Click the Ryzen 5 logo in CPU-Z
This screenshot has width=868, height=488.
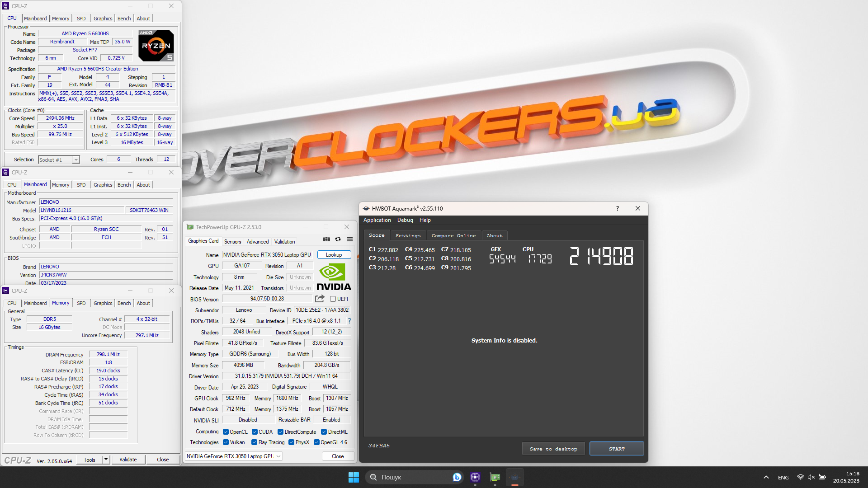coord(156,46)
